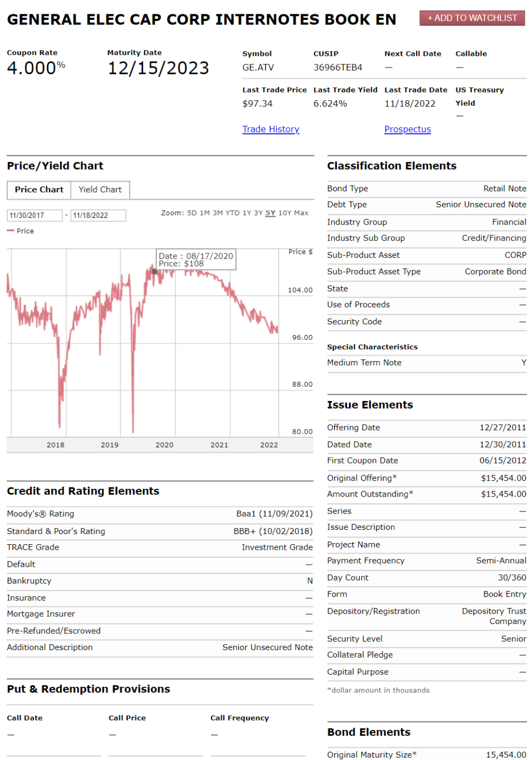This screenshot has height=760, width=532.
Task: Set chart zoom to YTD
Action: click(233, 213)
